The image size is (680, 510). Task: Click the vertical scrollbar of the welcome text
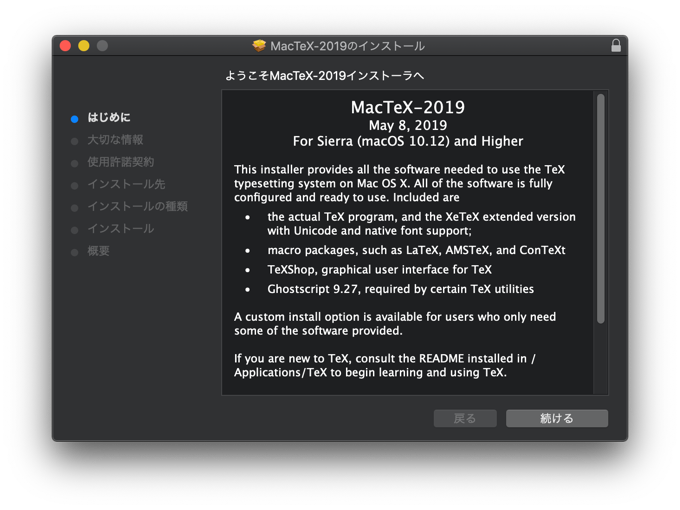click(x=601, y=209)
